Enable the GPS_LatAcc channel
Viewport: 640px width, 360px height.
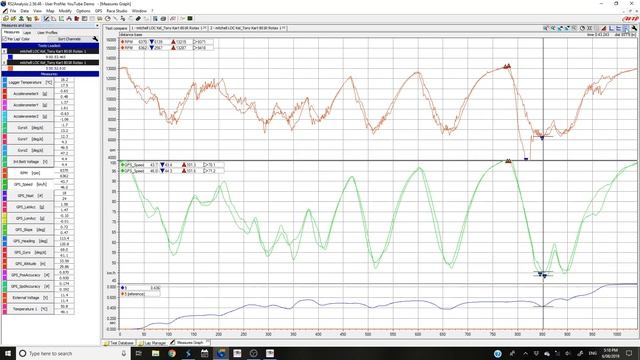[30, 207]
